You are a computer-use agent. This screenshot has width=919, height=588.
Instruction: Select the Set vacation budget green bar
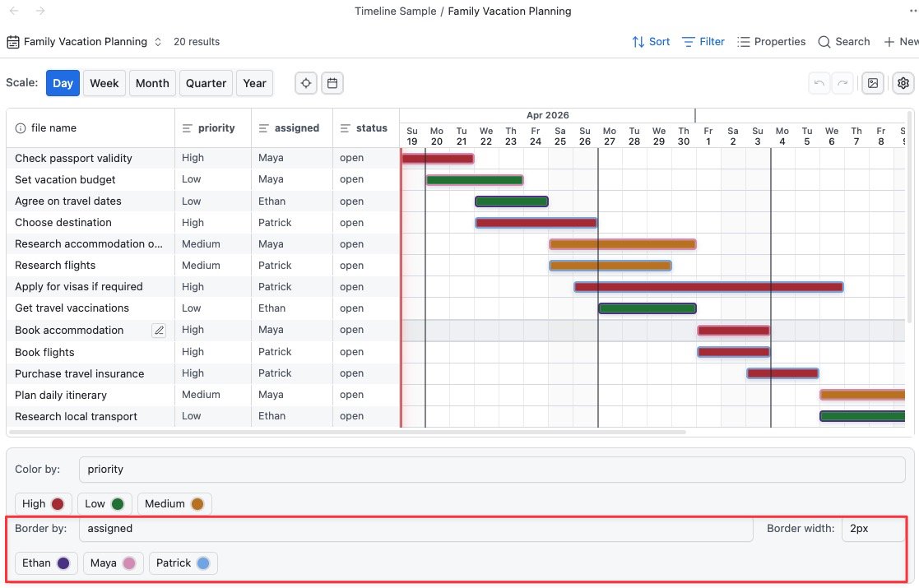point(475,180)
